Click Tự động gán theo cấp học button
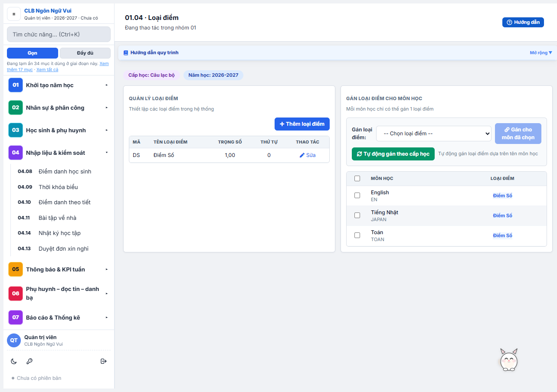 (393, 154)
